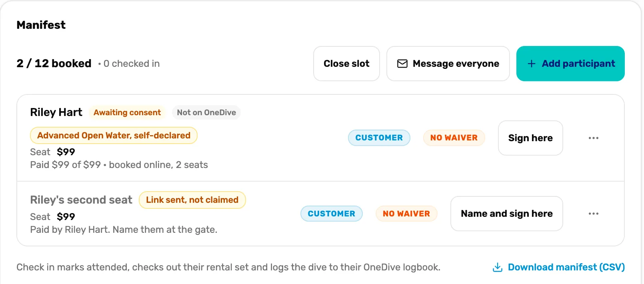Click the Link sent, not claimed badge

coord(192,200)
